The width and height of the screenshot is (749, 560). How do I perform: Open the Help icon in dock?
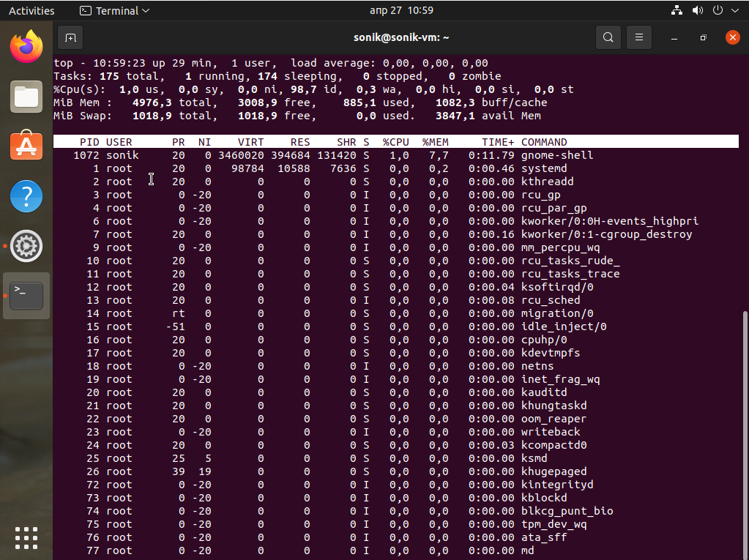(26, 196)
